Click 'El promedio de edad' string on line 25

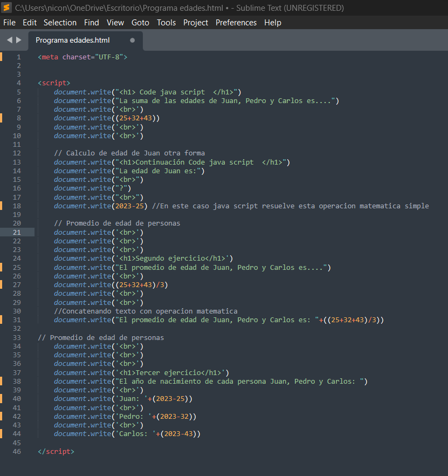click(x=221, y=268)
